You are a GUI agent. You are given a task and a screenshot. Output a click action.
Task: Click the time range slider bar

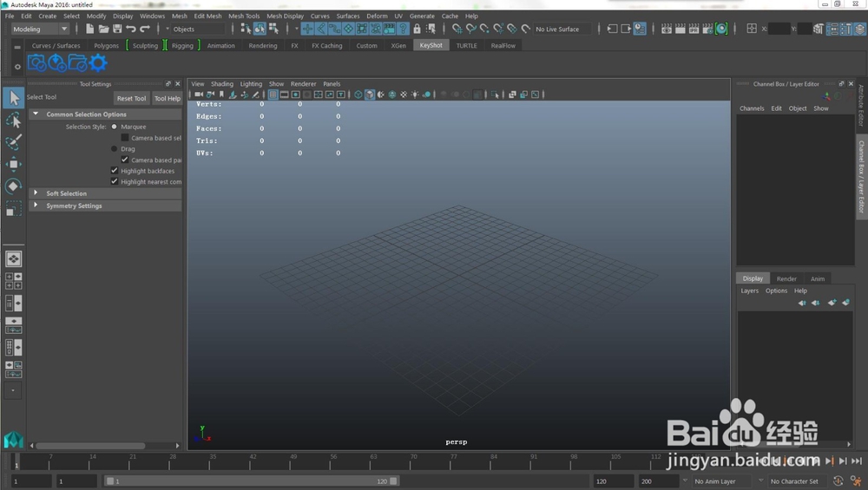tap(252, 481)
